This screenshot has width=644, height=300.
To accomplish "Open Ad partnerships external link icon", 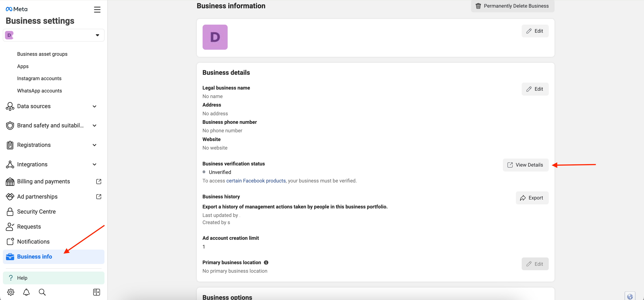I will click(99, 197).
